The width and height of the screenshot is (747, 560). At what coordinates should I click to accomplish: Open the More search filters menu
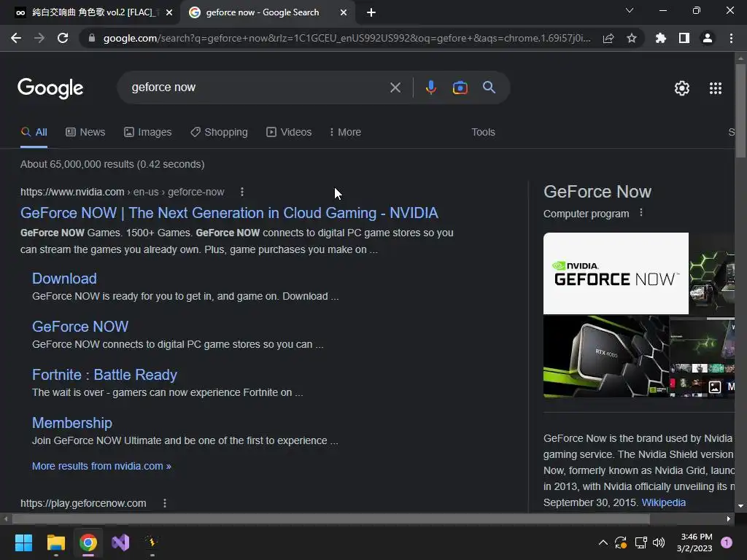(x=345, y=132)
